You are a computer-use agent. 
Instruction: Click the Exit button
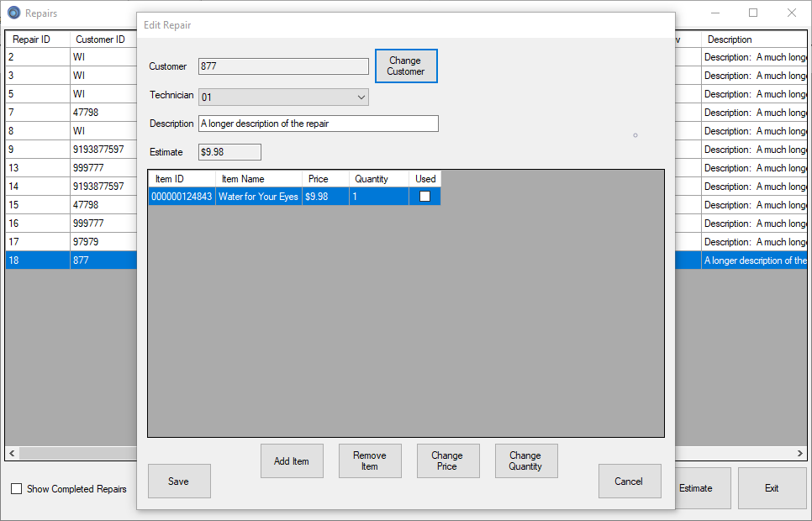pos(771,488)
